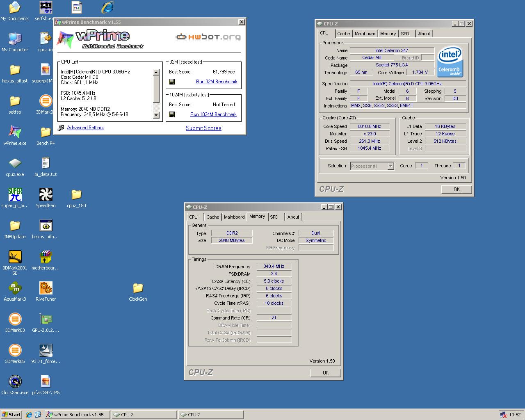Click the CPU List scroll up arrow
Image resolution: width=525 pixels, height=420 pixels.
pyautogui.click(x=156, y=72)
